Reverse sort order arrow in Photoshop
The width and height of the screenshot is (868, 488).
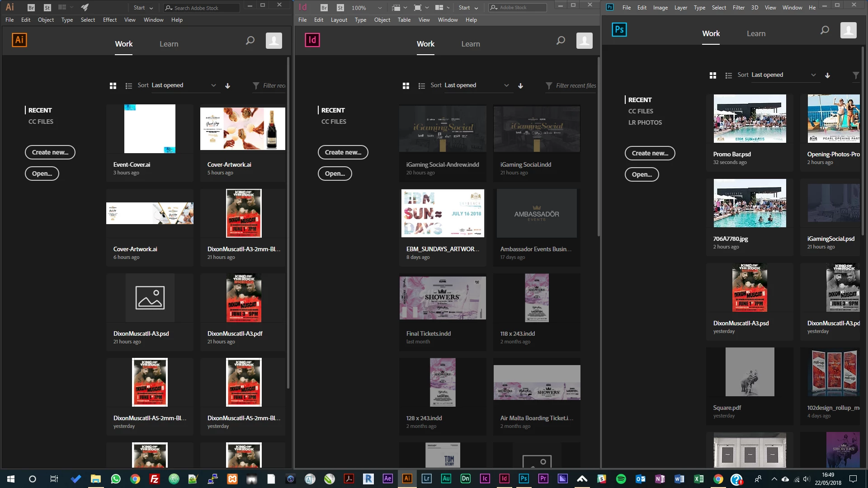coord(827,75)
